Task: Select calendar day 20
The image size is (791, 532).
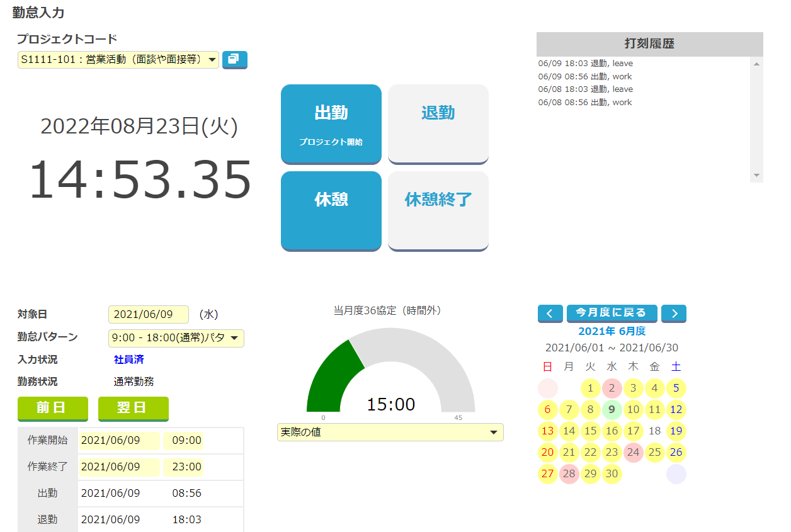Action: tap(548, 453)
